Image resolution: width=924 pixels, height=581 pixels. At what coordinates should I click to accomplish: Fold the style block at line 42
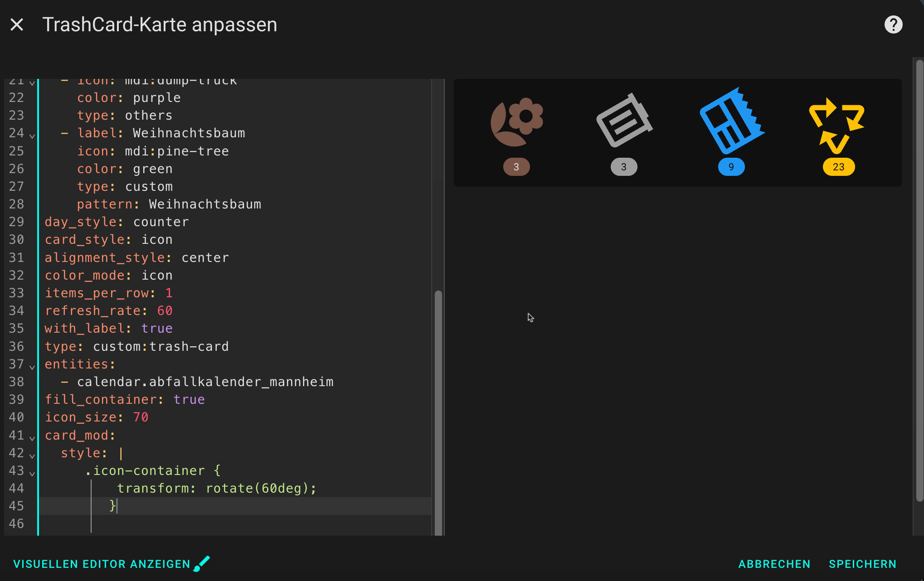tap(32, 455)
